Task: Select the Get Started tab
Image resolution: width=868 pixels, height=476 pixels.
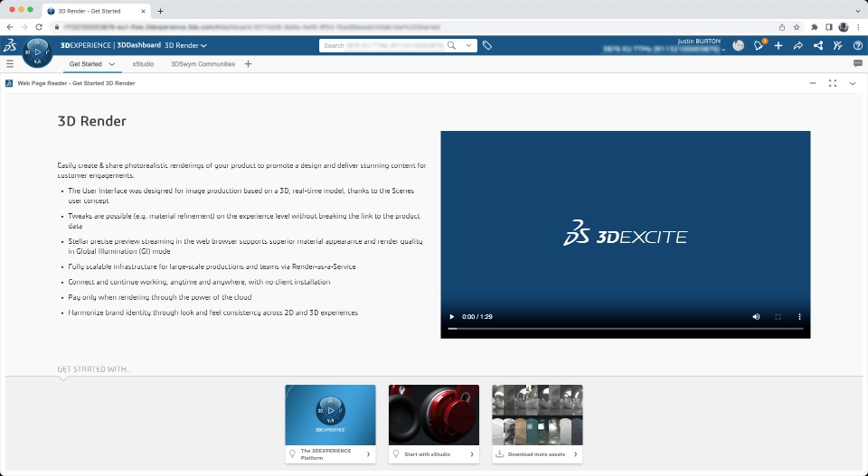Action: tap(86, 64)
